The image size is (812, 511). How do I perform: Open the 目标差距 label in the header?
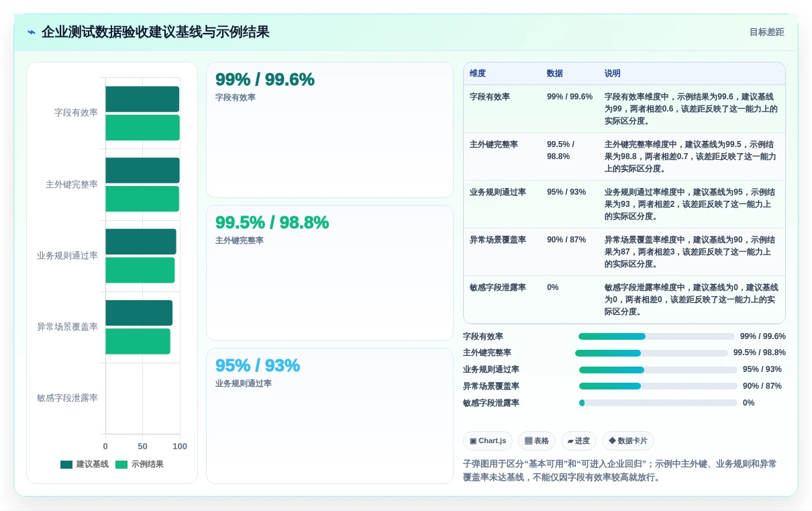point(767,32)
